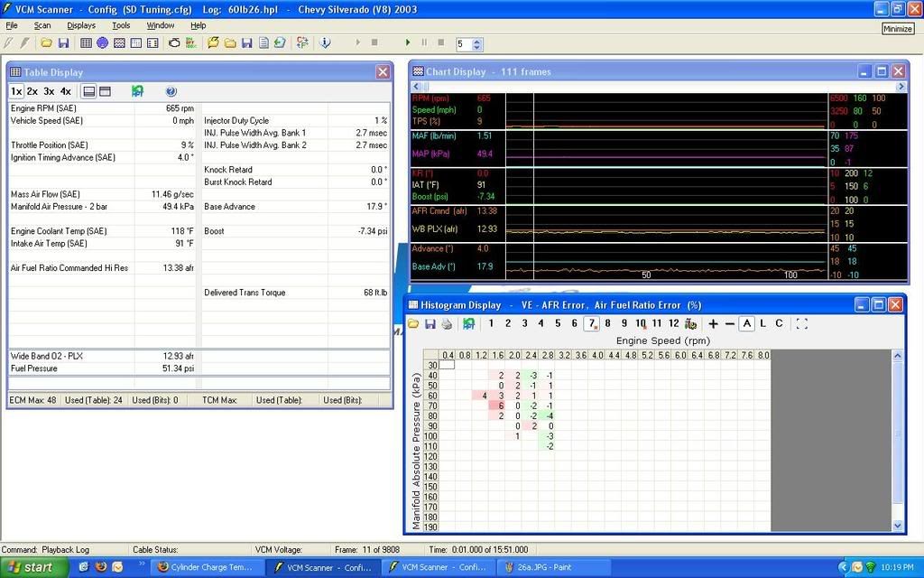Click the 4x size option in Table Display
The width and height of the screenshot is (924, 578).
pos(66,91)
